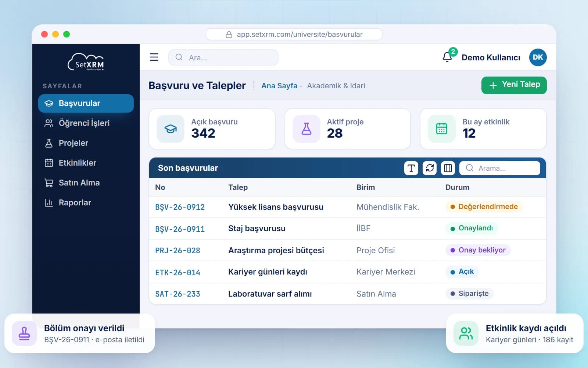Sort by the Durum column header
The height and width of the screenshot is (368, 588).
point(457,187)
